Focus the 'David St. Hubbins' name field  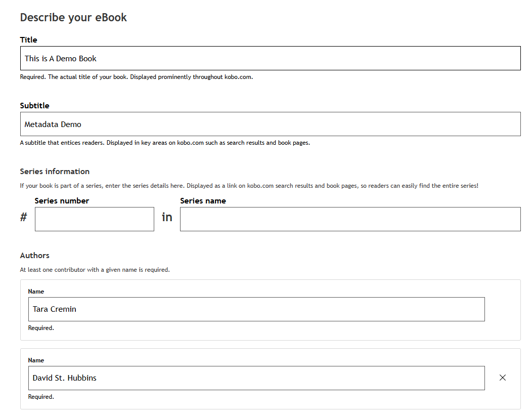[256, 378]
